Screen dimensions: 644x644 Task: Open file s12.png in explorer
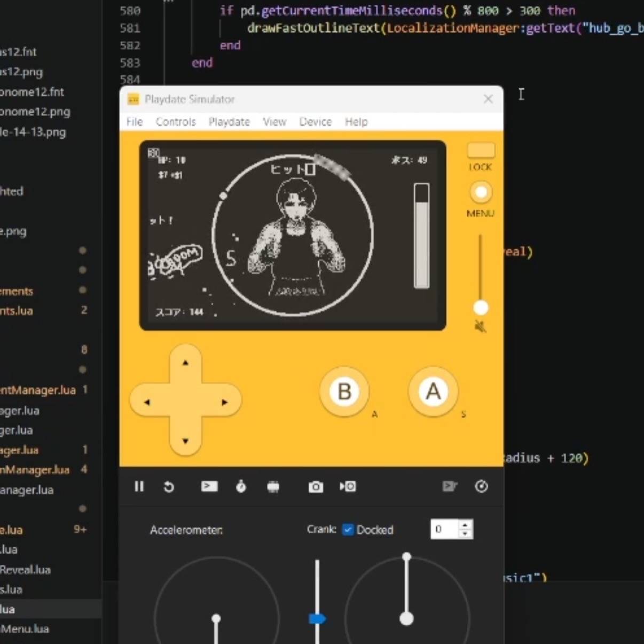click(21, 72)
